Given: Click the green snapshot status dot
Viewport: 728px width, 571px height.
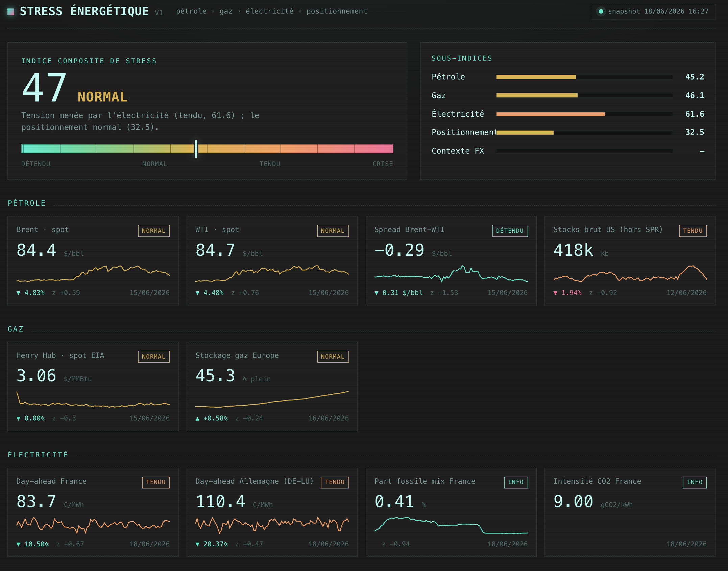Looking at the screenshot, I should [601, 12].
